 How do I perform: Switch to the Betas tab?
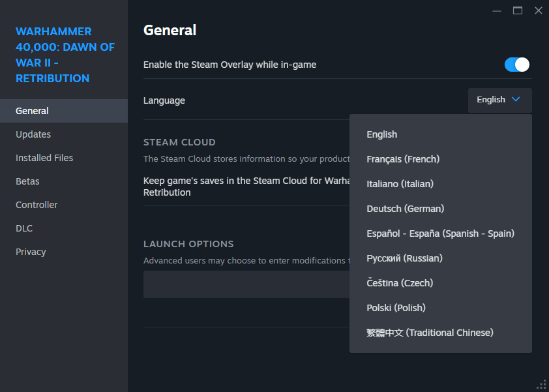tap(27, 181)
